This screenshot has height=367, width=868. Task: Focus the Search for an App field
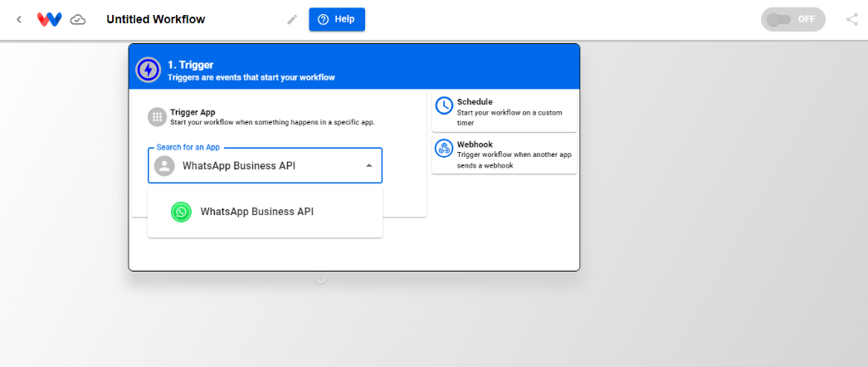[x=266, y=165]
